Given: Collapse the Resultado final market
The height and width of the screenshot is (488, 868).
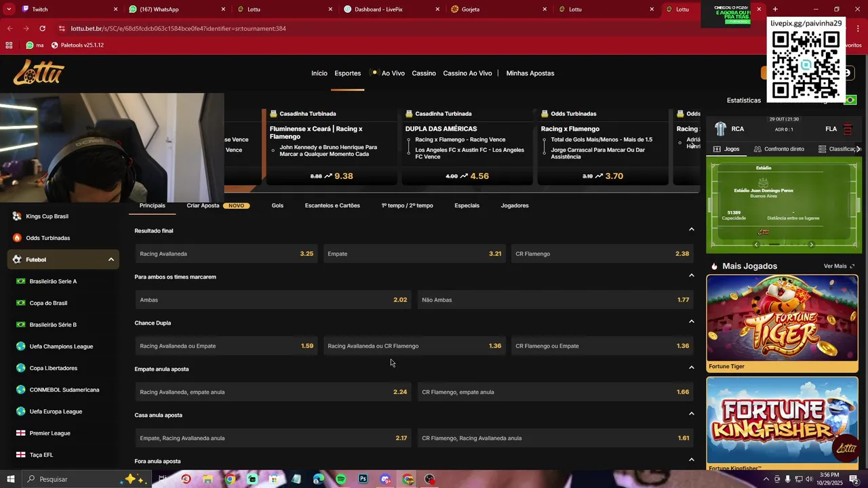Looking at the screenshot, I should click(692, 230).
